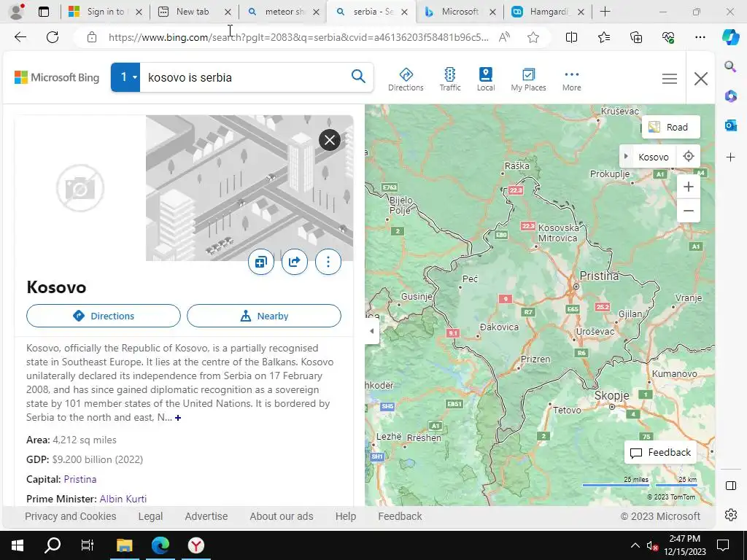Switch the Road map style
Screen dimensions: 747x560
tap(671, 127)
